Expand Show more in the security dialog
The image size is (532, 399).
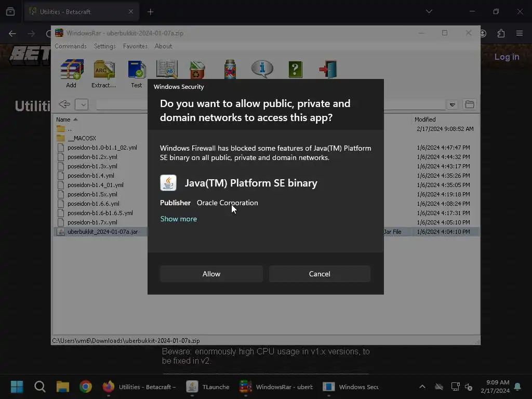coord(179,219)
